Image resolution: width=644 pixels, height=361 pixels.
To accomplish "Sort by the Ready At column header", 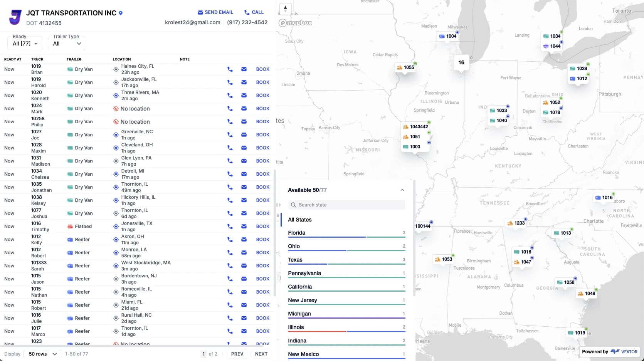I will (13, 59).
